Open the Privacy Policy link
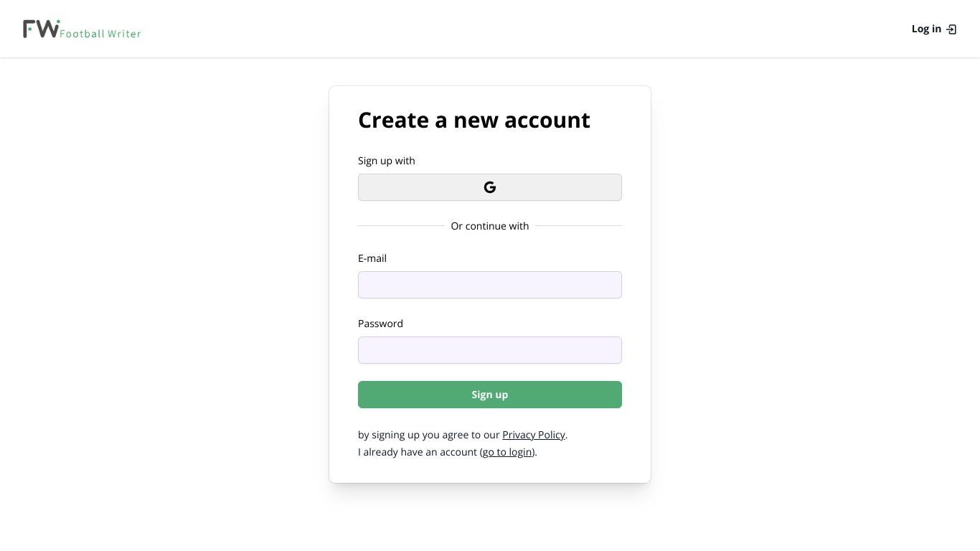 point(534,435)
